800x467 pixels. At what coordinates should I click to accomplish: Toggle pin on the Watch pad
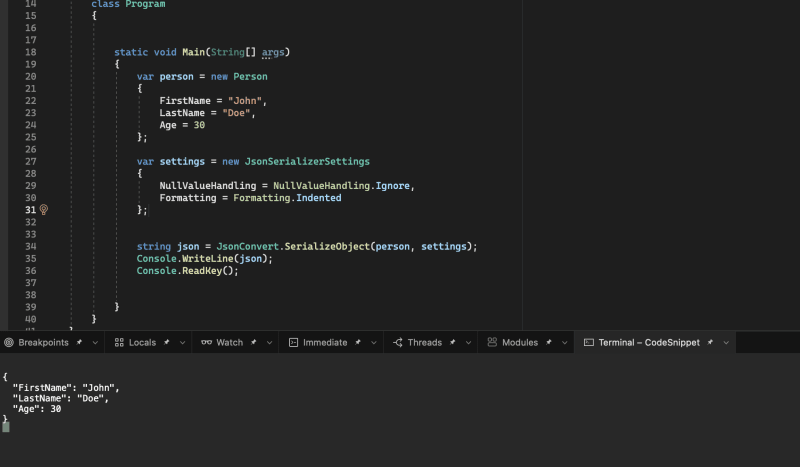pos(254,342)
